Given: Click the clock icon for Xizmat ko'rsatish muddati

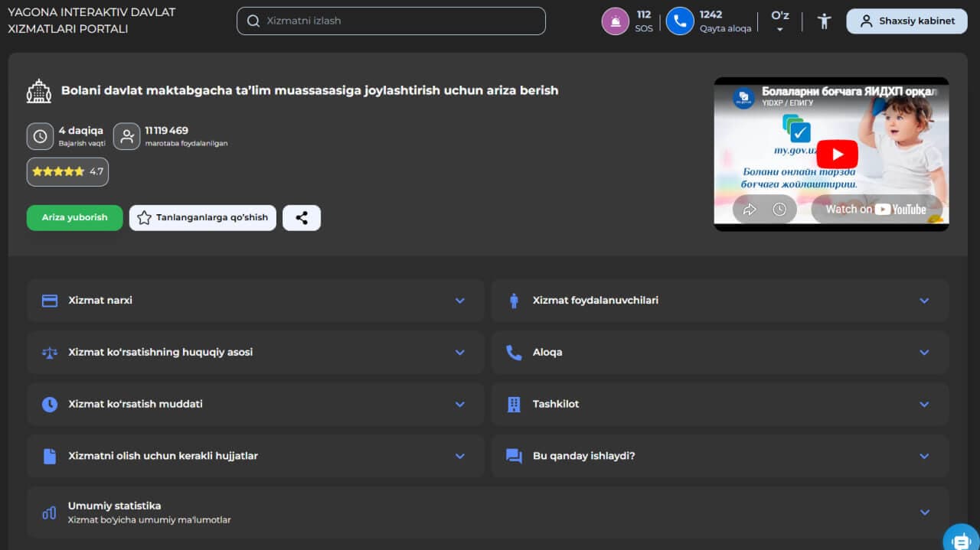Looking at the screenshot, I should (50, 405).
